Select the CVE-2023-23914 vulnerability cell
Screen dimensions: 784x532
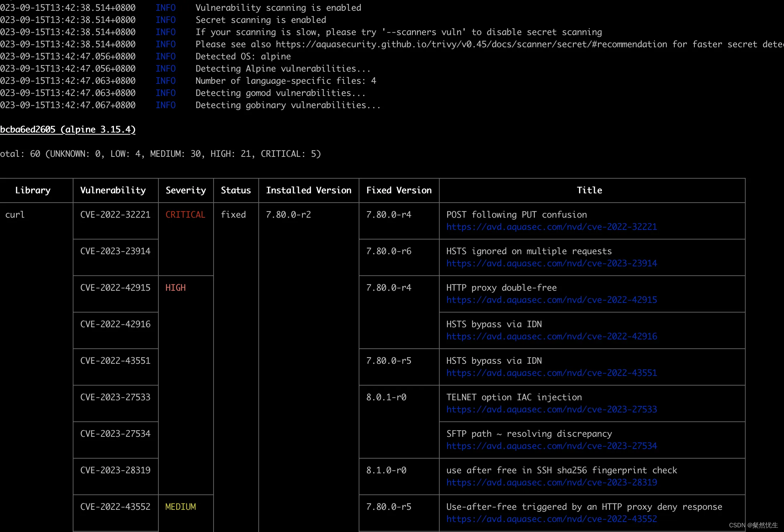click(x=115, y=251)
